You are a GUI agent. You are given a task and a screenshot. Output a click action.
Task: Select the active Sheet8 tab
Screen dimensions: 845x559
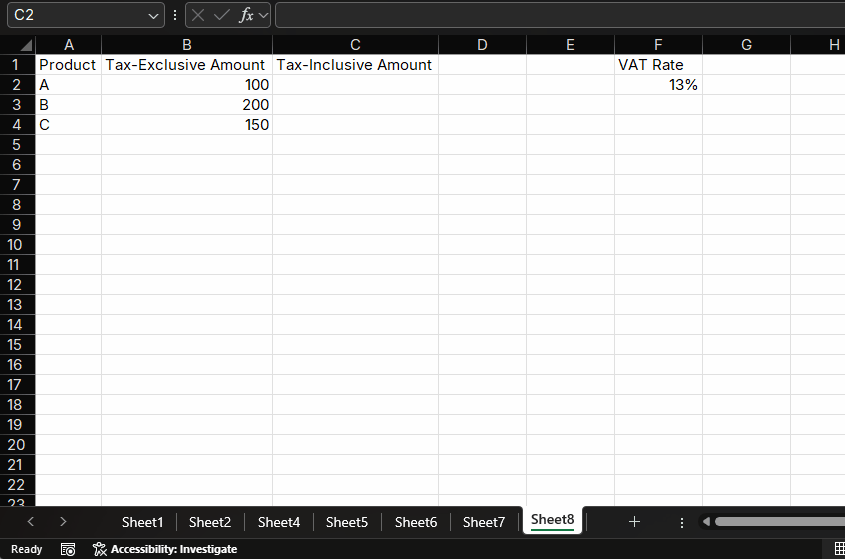coord(552,520)
